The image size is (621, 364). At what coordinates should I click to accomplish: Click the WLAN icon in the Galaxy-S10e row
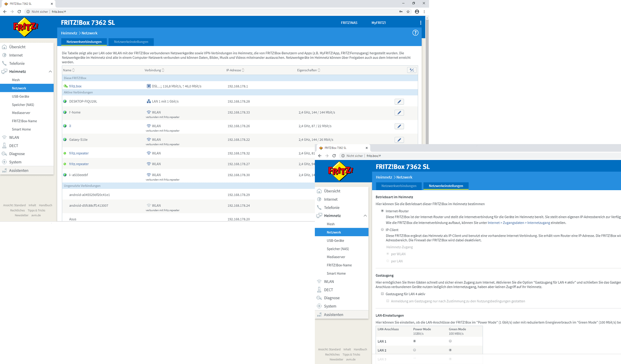148,139
